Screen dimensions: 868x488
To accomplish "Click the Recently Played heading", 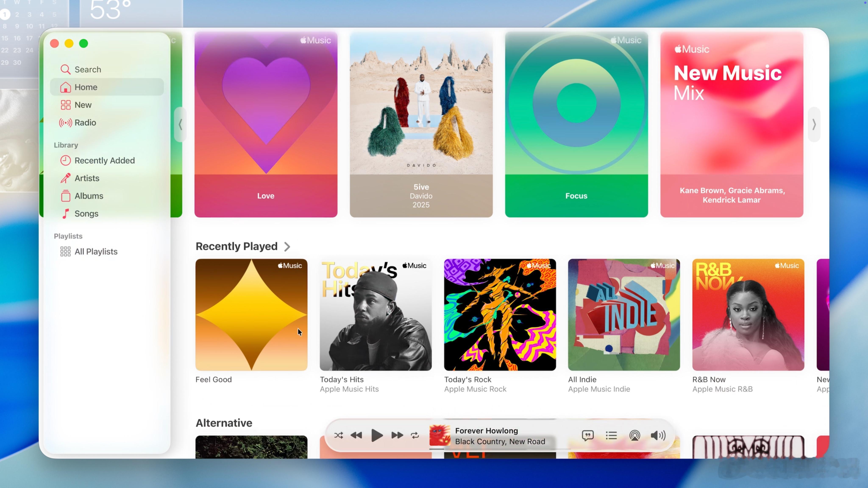I will click(x=236, y=247).
